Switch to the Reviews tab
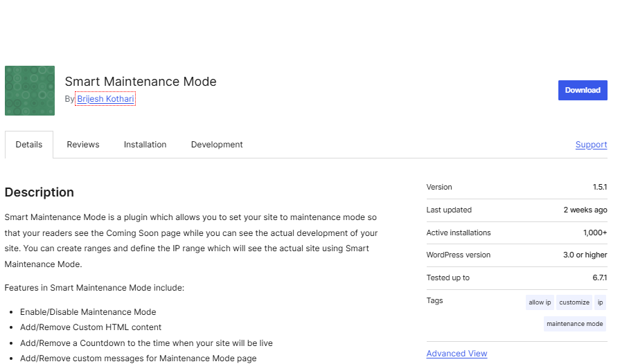Screen dimensions: 620x364 click(x=83, y=145)
